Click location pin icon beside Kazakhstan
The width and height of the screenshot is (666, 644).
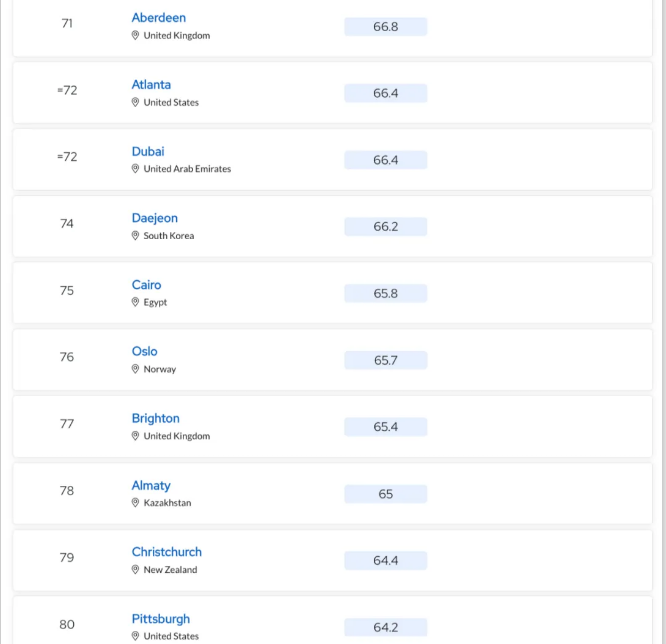pyautogui.click(x=135, y=503)
